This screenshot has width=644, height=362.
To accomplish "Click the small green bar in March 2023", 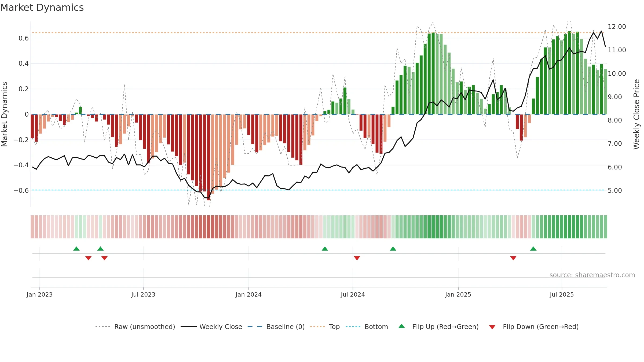I will (x=80, y=111).
